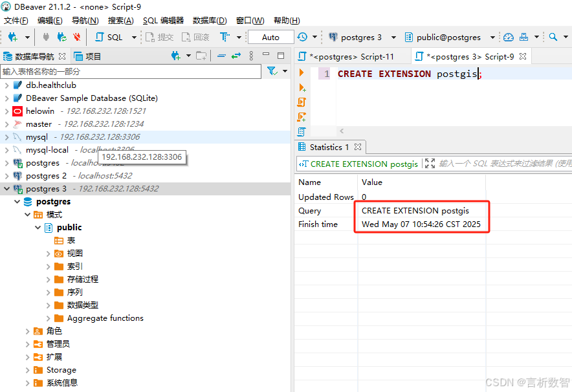Expand the 视图 views folder
The image size is (572, 392).
point(48,254)
